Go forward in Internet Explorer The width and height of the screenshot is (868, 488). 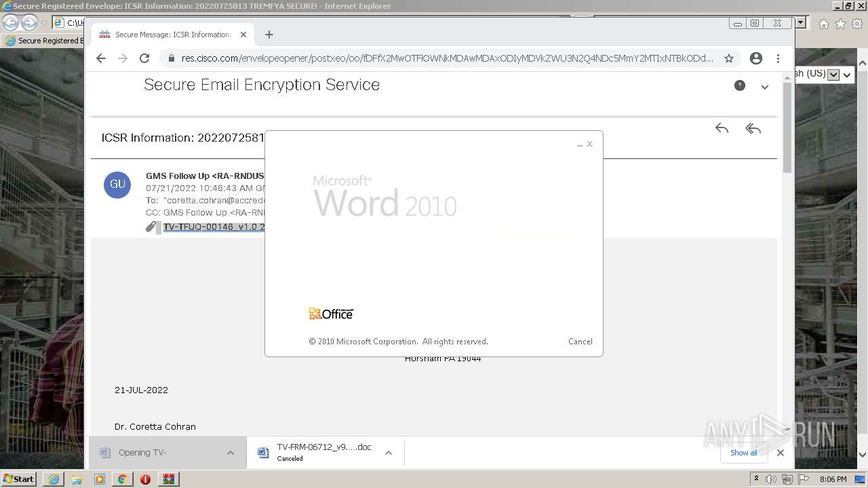click(29, 23)
